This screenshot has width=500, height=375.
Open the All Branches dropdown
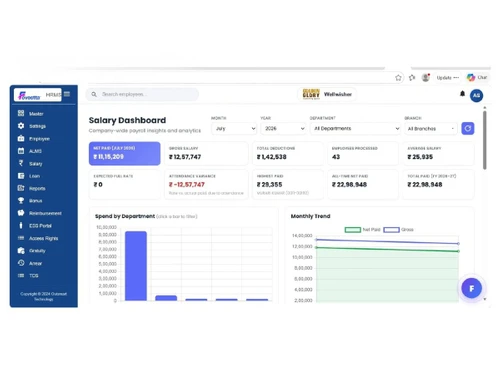(431, 129)
